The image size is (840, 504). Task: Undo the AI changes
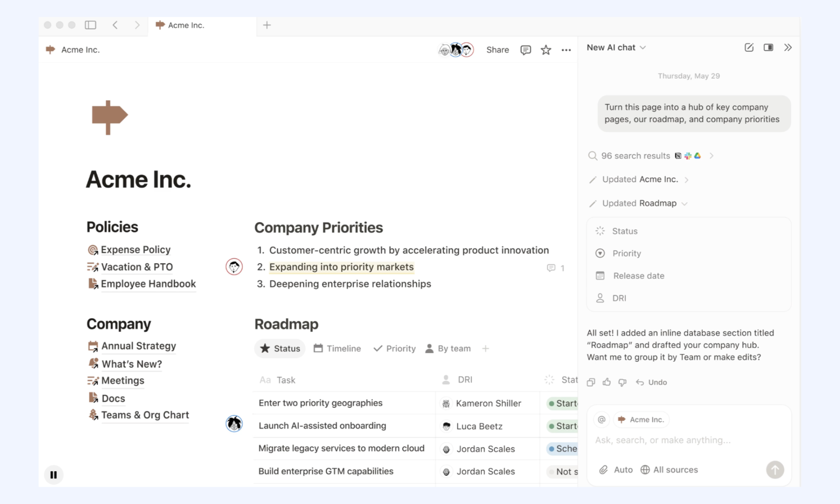point(651,382)
